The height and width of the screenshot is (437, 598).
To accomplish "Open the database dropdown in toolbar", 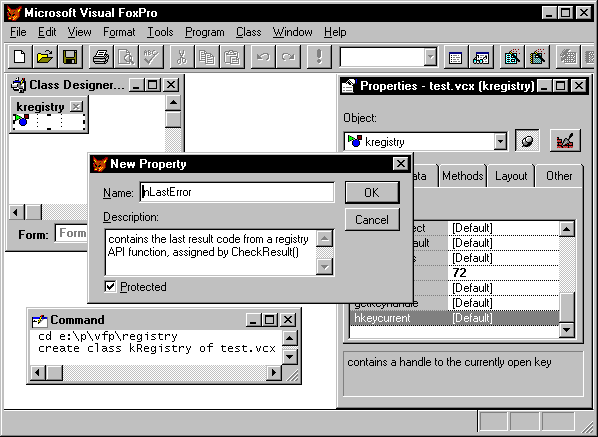I will coord(431,57).
